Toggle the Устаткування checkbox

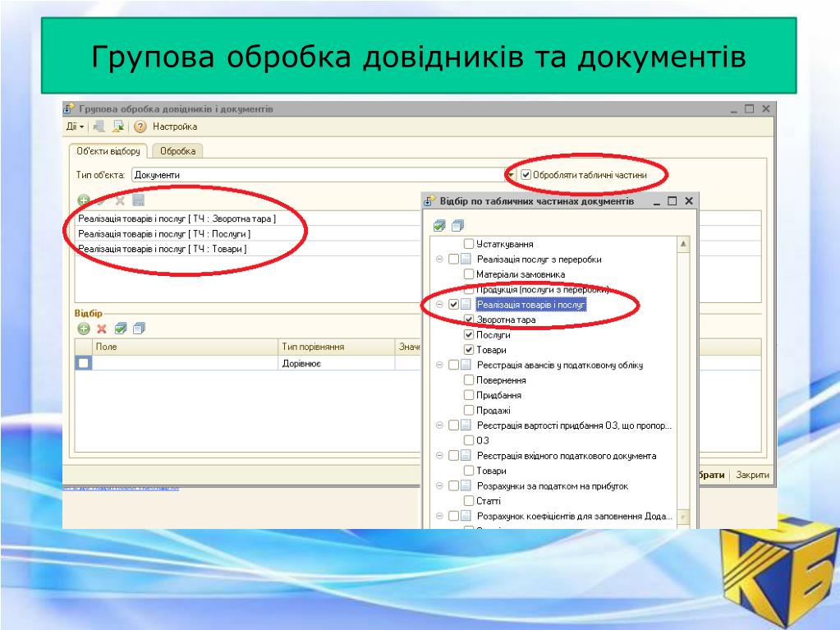pos(469,244)
